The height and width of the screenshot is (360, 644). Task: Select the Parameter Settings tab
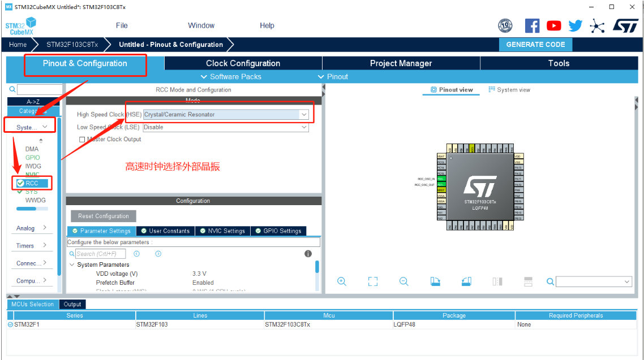[101, 231]
